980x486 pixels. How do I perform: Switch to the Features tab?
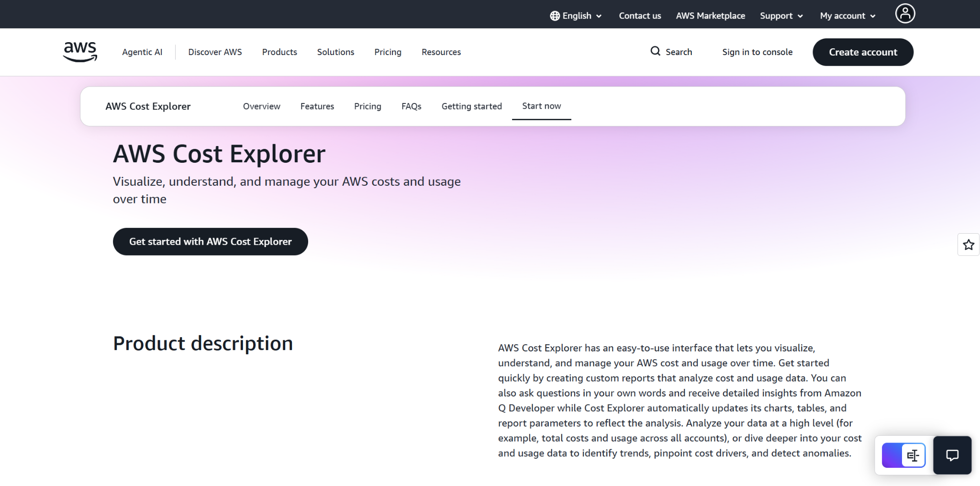pyautogui.click(x=317, y=106)
